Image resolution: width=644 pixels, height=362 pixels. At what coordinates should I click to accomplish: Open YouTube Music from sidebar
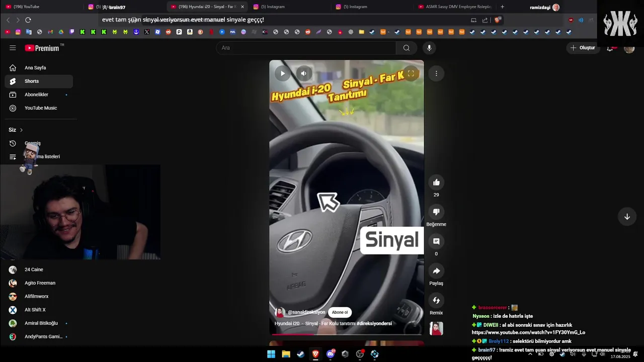[x=39, y=108]
